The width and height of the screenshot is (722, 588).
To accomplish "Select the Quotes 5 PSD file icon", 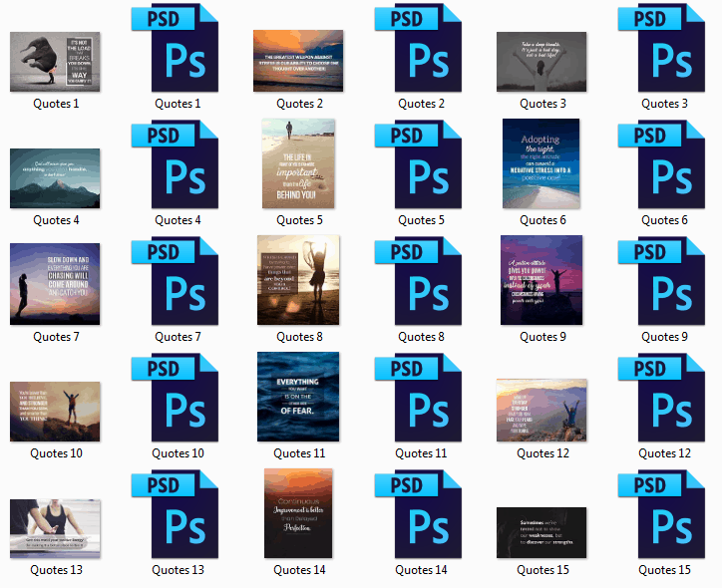I will click(x=418, y=164).
